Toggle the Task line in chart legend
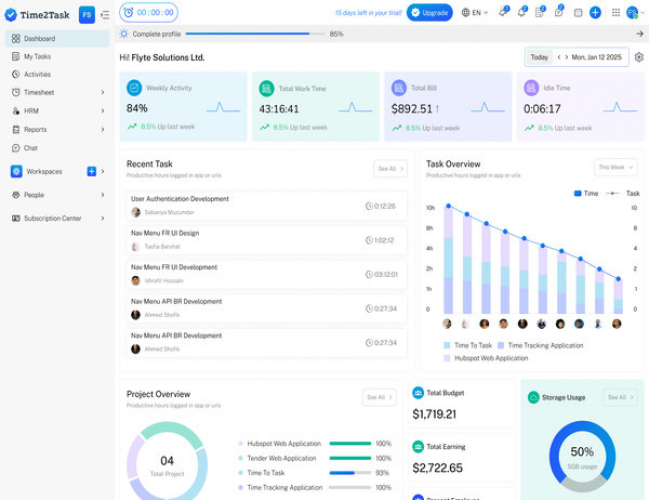Image resolution: width=649 pixels, height=500 pixels. pyautogui.click(x=623, y=193)
